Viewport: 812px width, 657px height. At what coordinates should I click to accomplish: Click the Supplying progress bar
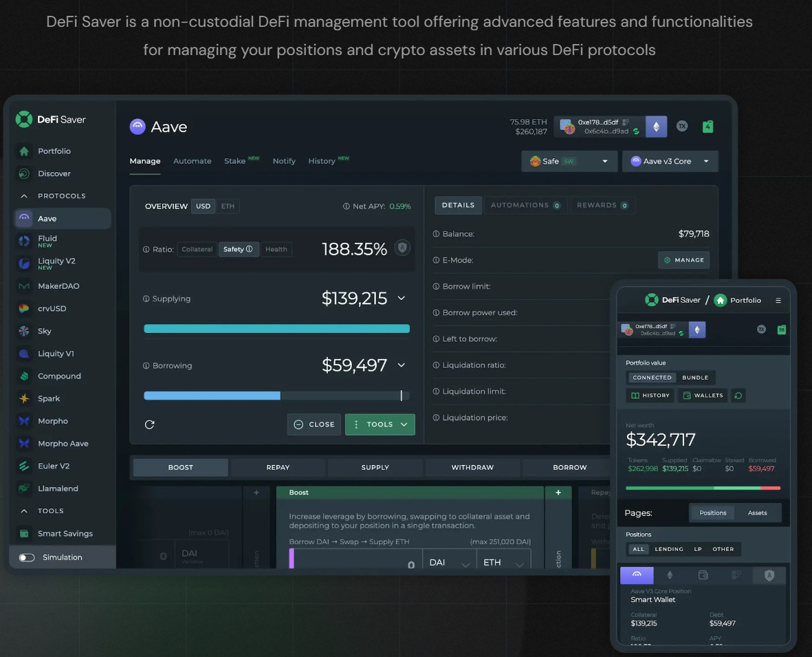pyautogui.click(x=276, y=329)
